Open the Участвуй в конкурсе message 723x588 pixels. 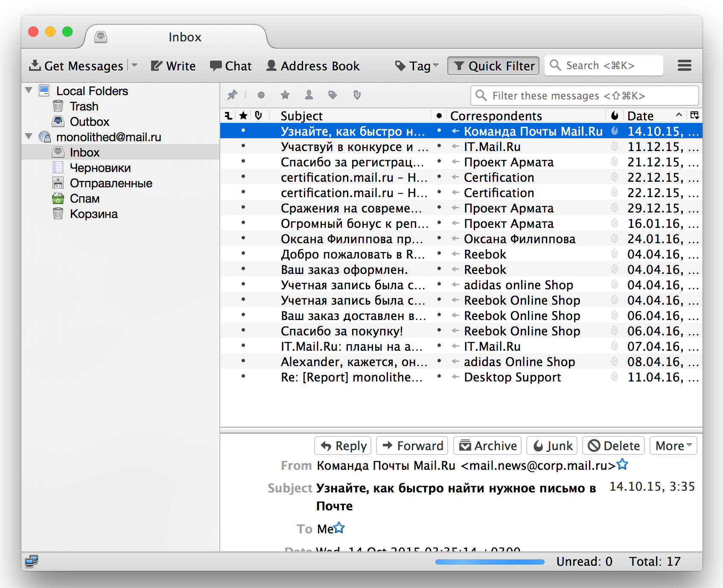[x=461, y=146]
